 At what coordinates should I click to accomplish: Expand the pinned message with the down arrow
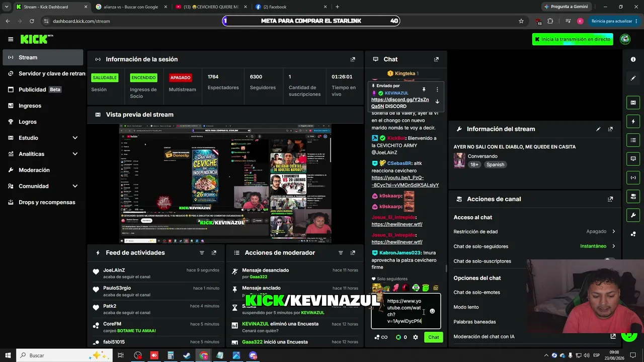pyautogui.click(x=437, y=102)
